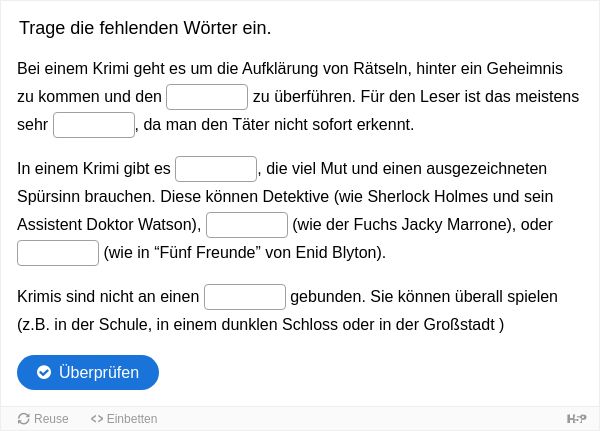
Task: Open the Reuse link text
Action: (x=51, y=419)
